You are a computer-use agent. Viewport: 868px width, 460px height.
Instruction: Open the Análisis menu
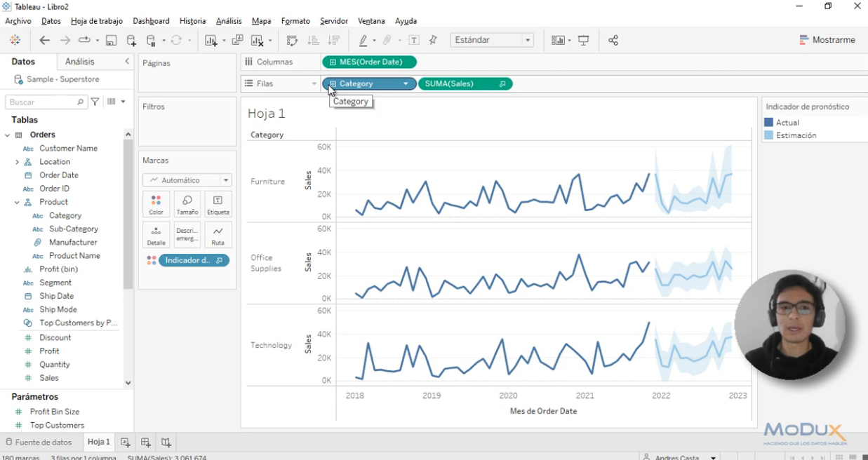(x=228, y=20)
